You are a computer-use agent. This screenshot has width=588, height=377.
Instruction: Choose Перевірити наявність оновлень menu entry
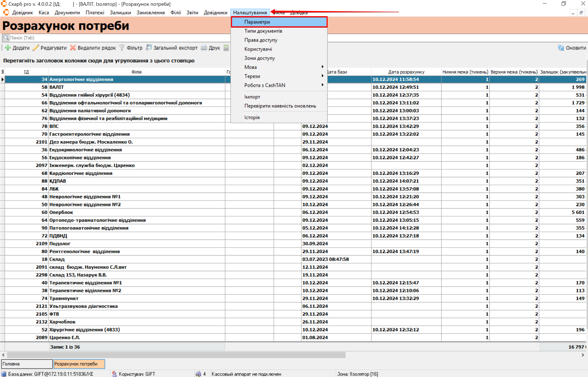tap(280, 106)
